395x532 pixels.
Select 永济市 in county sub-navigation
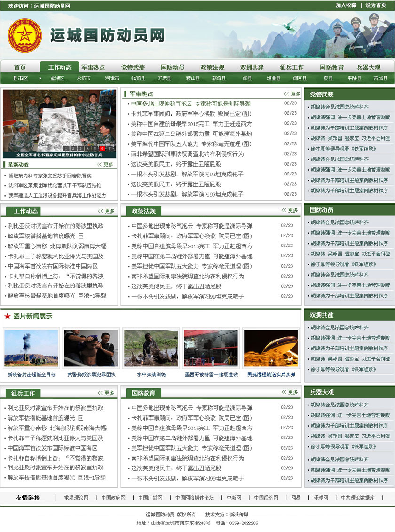tap(83, 79)
